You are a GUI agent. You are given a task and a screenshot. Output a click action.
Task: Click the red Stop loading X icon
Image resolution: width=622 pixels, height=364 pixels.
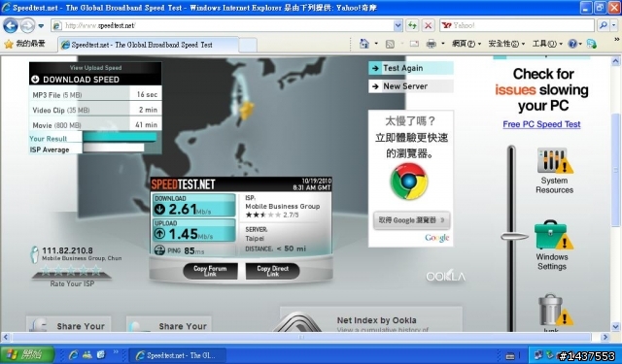pos(428,26)
